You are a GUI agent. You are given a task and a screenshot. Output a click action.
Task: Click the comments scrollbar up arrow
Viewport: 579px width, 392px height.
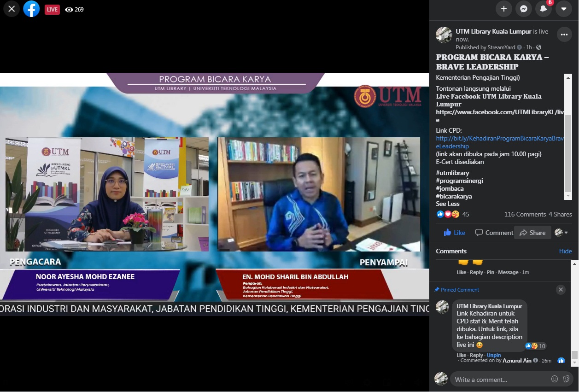574,263
